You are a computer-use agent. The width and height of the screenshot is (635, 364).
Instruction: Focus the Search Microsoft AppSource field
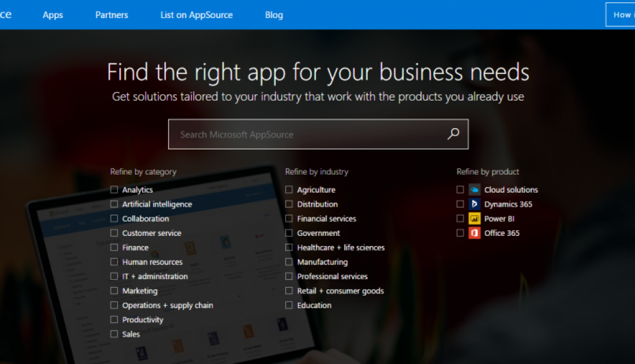318,134
